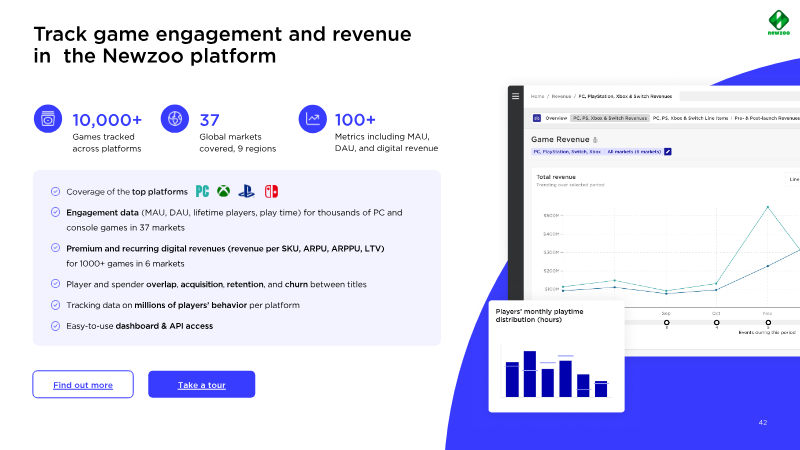Click the global markets globe icon
The image size is (800, 450).
[x=174, y=118]
